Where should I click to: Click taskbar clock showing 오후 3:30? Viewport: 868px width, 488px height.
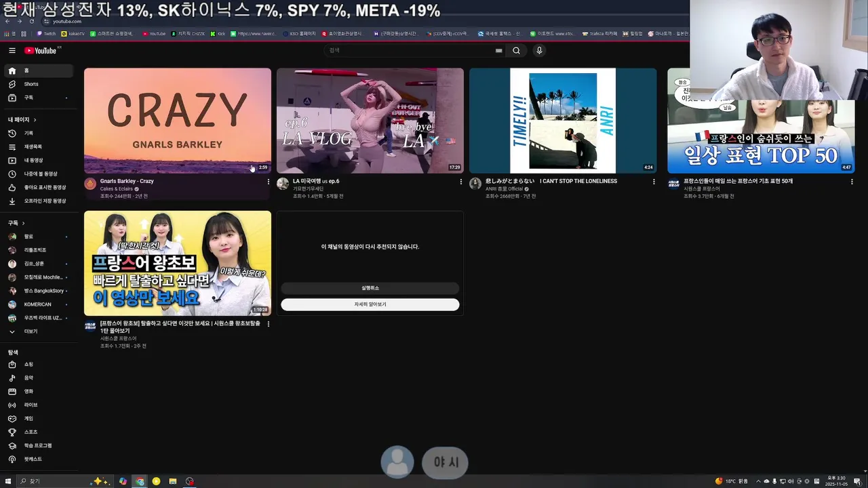click(x=837, y=481)
